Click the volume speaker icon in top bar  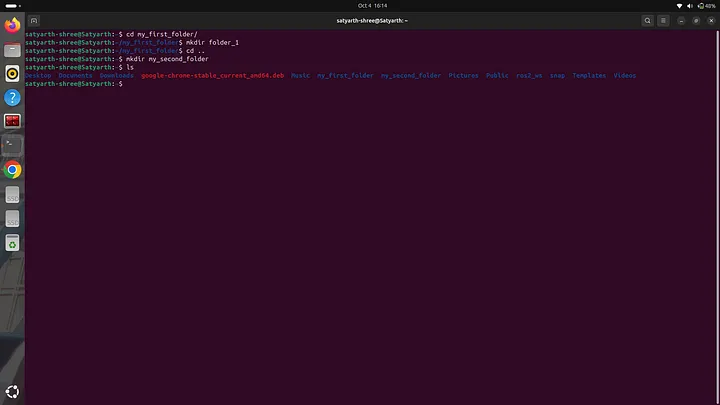pyautogui.click(x=690, y=6)
